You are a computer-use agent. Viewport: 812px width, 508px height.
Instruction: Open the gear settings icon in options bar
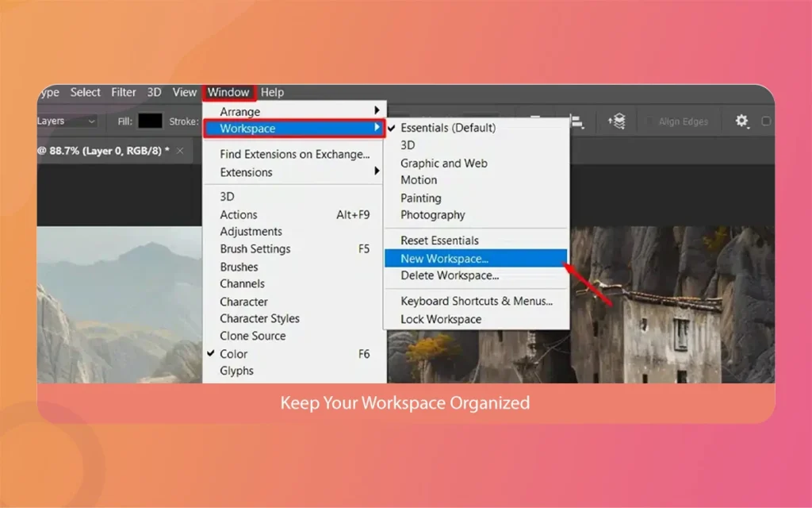pos(741,121)
